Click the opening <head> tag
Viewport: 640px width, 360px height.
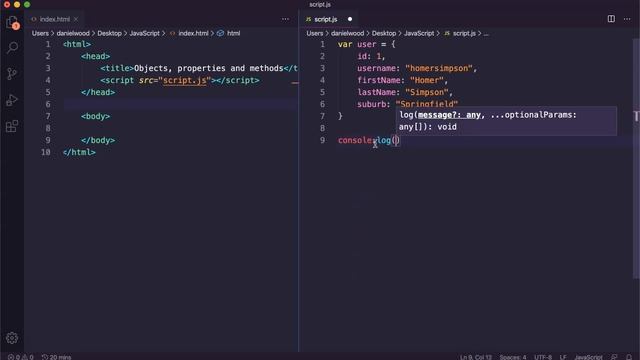[x=96, y=56]
